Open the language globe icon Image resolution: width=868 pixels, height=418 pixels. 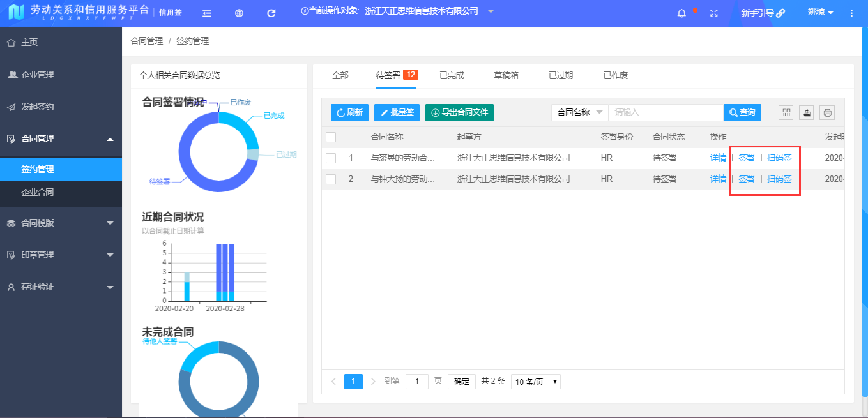pyautogui.click(x=238, y=11)
